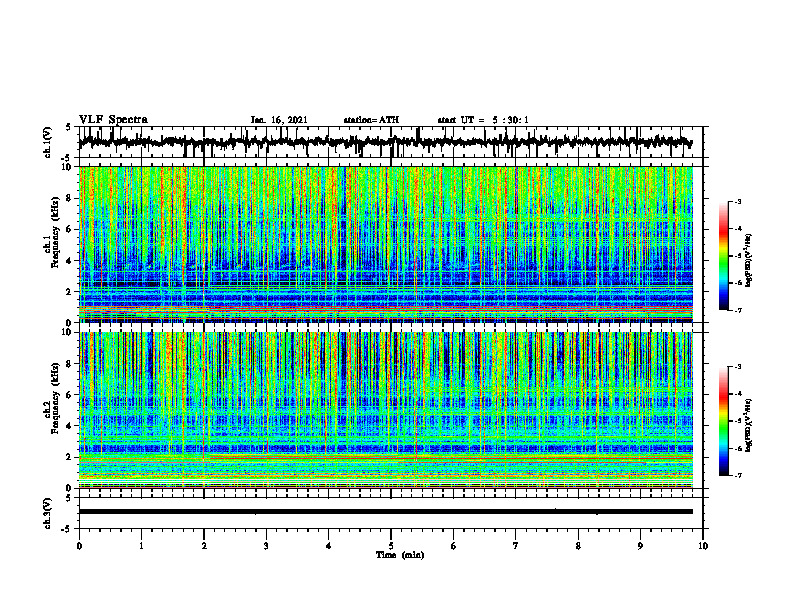
Task: Select the date text "Jan. 16, 2021"
Action: [x=279, y=120]
